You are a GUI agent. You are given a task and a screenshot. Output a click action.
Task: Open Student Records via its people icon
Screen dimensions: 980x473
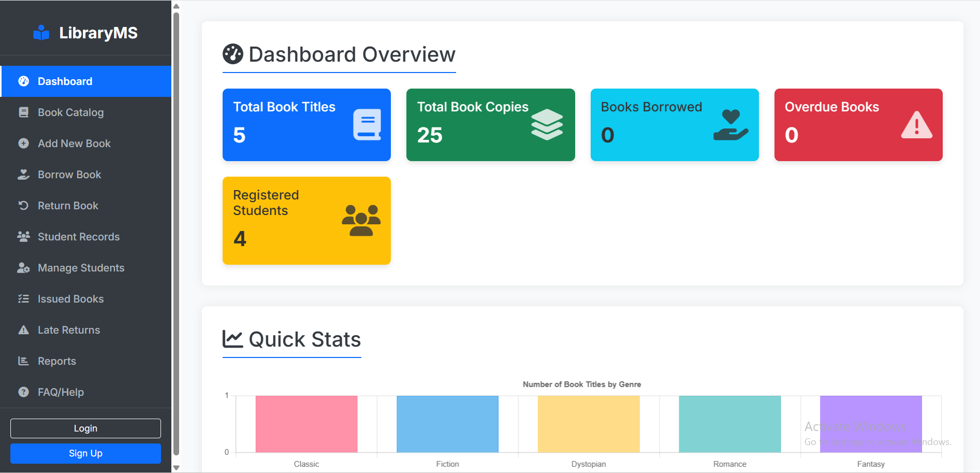pos(23,236)
